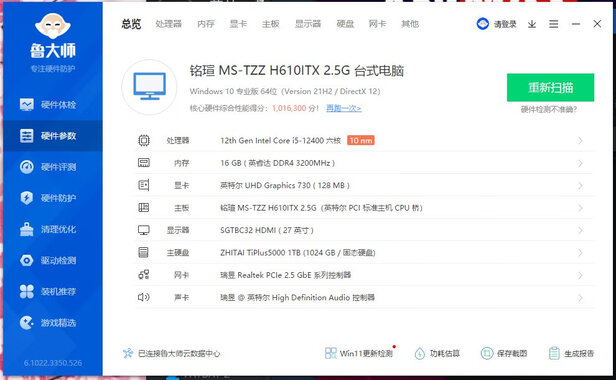This screenshot has height=380, width=616.
Task: Expand the 显卡 row chevron
Action: pyautogui.click(x=580, y=185)
